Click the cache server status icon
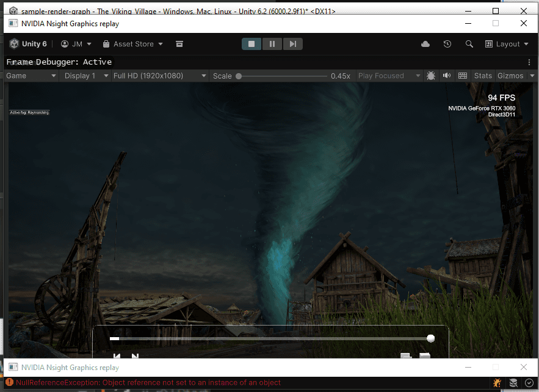This screenshot has height=392, width=539. 513,383
